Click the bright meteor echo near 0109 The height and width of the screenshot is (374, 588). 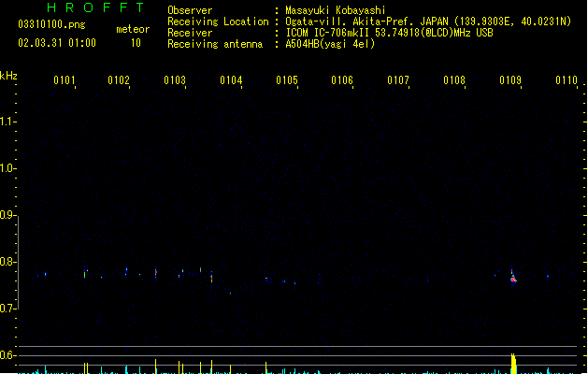coord(513,277)
